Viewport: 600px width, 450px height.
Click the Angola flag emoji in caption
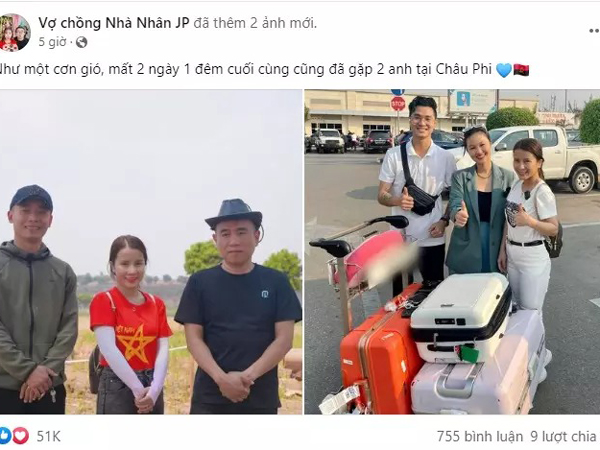pos(521,70)
